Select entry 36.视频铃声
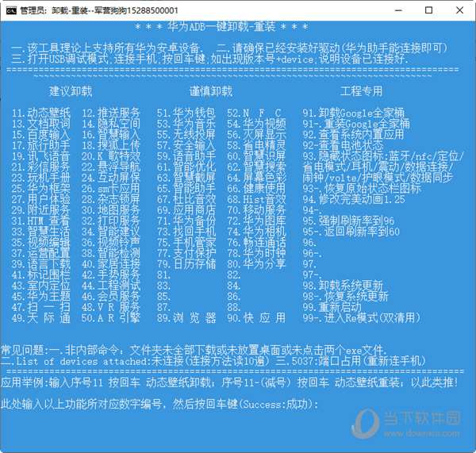 pyautogui.click(x=111, y=242)
